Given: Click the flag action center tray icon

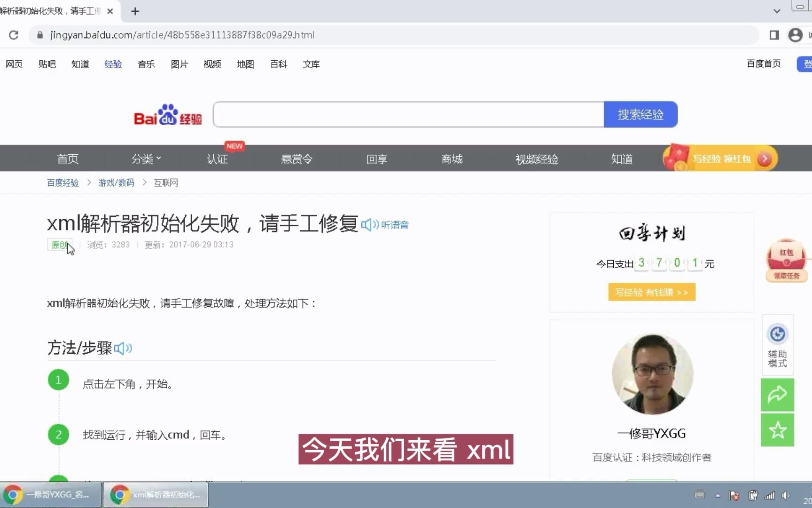Looking at the screenshot, I should coord(734,495).
